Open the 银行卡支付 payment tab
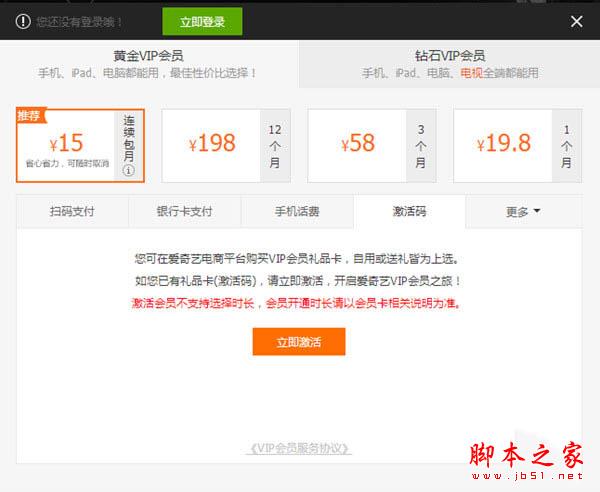This screenshot has height=492, width=600. click(184, 211)
